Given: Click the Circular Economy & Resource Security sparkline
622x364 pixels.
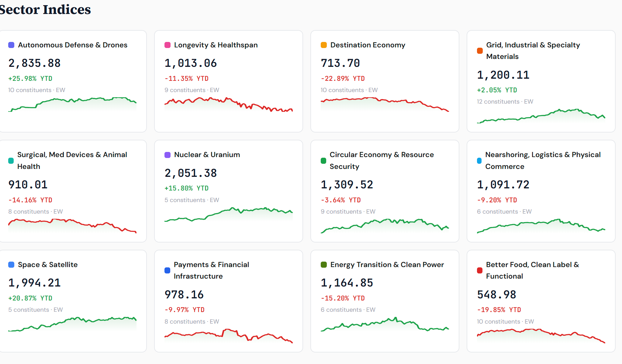Looking at the screenshot, I should click(x=385, y=225).
